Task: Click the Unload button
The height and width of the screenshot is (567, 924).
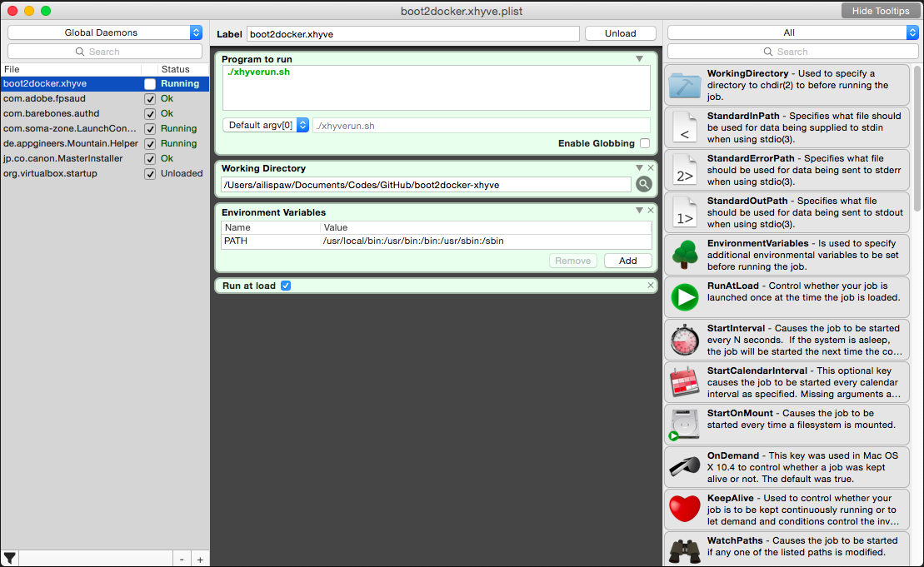Action: coord(620,33)
